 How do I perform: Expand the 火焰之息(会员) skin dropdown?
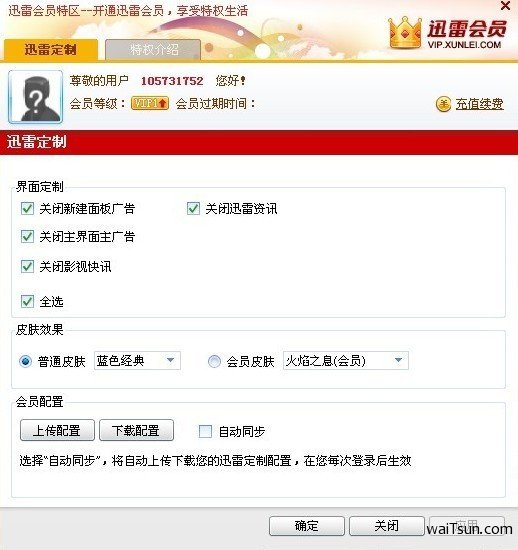(345, 361)
